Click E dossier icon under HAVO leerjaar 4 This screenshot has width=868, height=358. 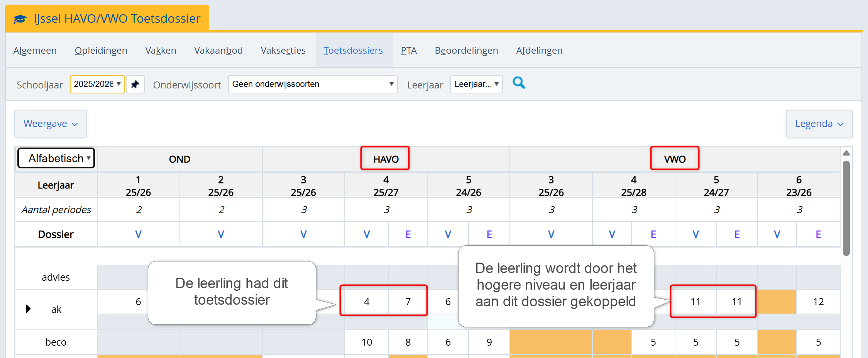coord(408,234)
